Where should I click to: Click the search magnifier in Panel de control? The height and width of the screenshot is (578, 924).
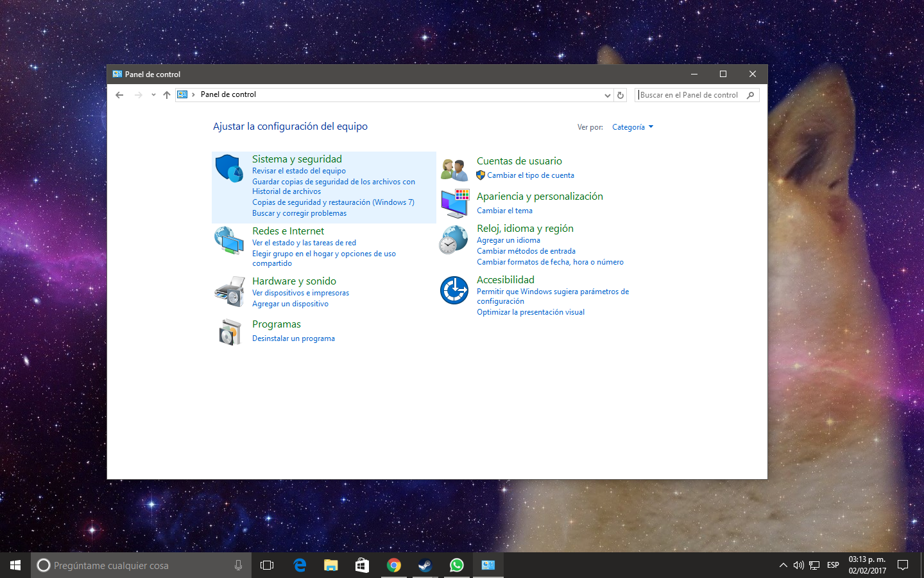point(750,95)
